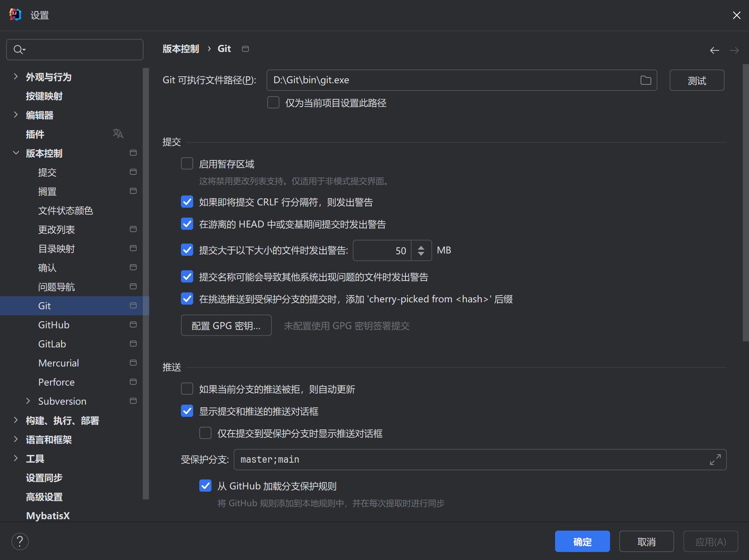The height and width of the screenshot is (560, 749).
Task: Expand the 外观与行为 tree node
Action: pyautogui.click(x=16, y=77)
